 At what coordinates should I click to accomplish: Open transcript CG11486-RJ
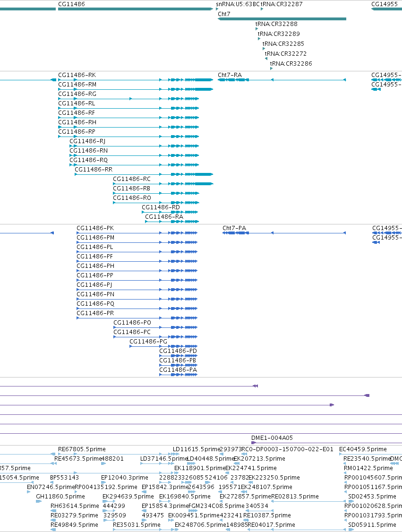87,141
